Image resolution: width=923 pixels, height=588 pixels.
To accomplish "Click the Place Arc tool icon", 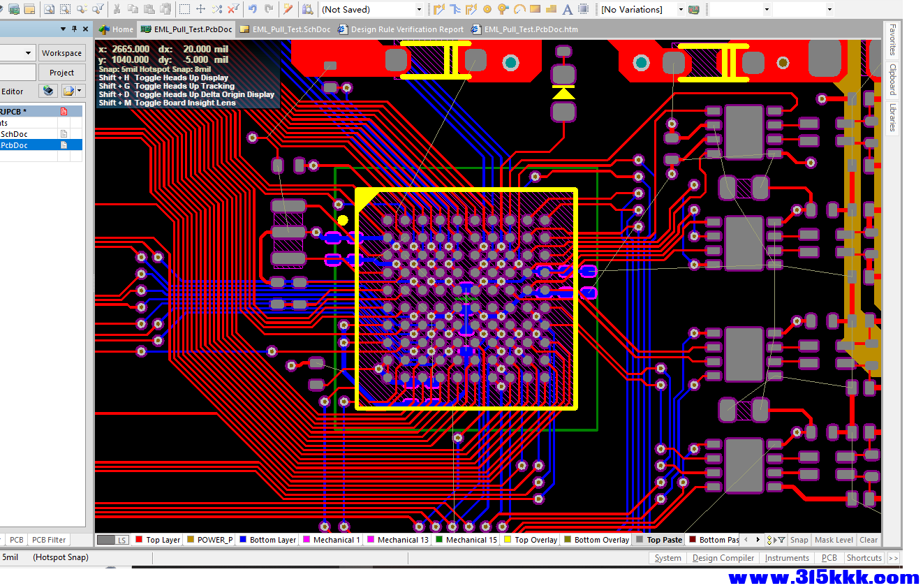I will pos(519,9).
